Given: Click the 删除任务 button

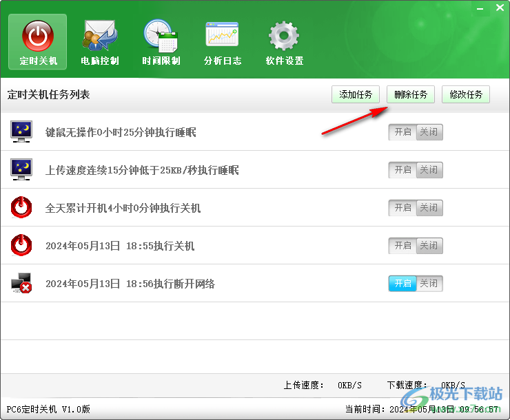Looking at the screenshot, I should pos(411,94).
